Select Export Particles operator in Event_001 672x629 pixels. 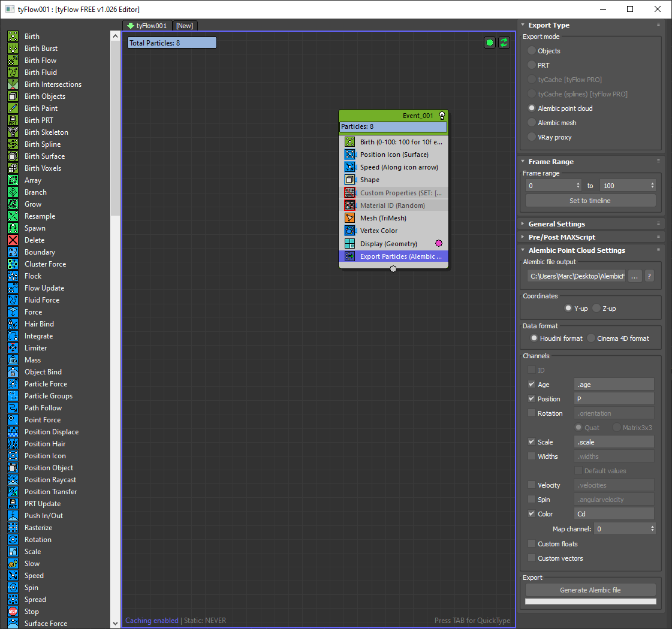393,256
